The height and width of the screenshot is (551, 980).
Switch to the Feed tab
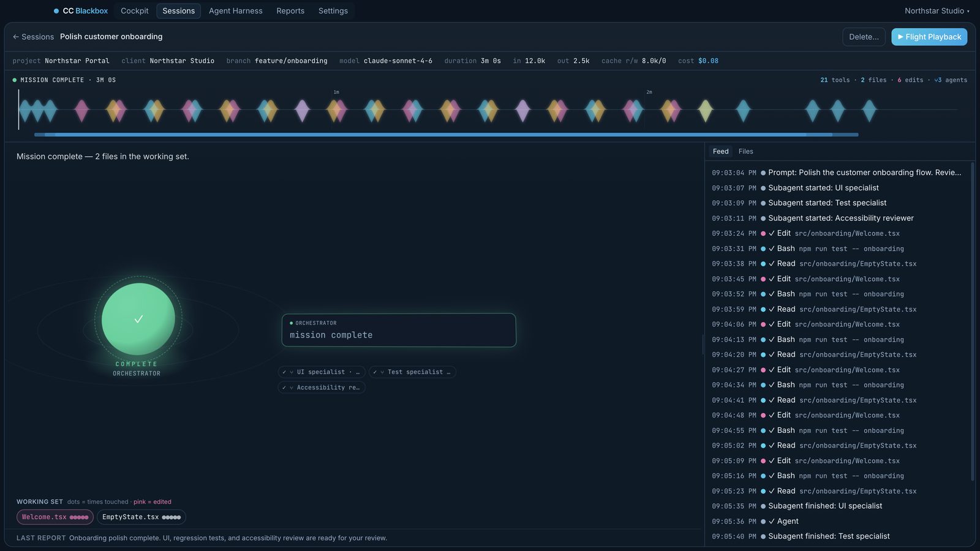[721, 151]
